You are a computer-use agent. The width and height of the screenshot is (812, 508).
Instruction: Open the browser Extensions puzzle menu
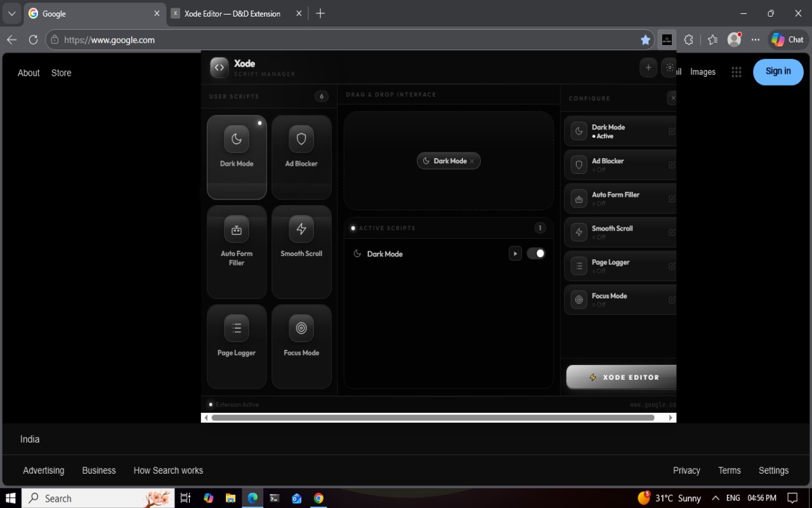coord(689,39)
